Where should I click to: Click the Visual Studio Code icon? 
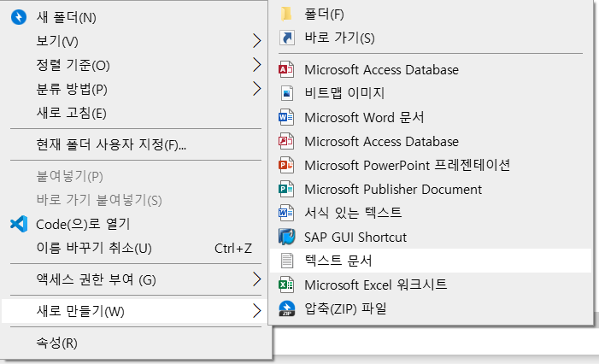tap(19, 224)
